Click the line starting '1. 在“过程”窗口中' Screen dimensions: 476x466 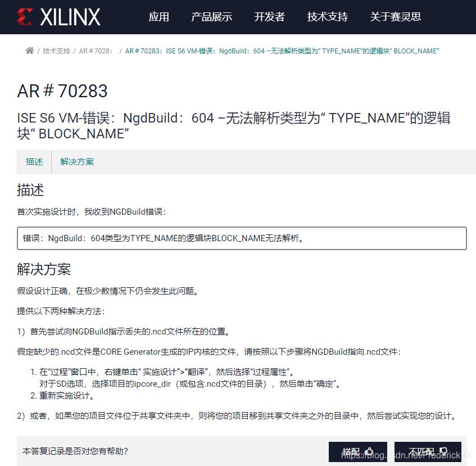tap(163, 372)
